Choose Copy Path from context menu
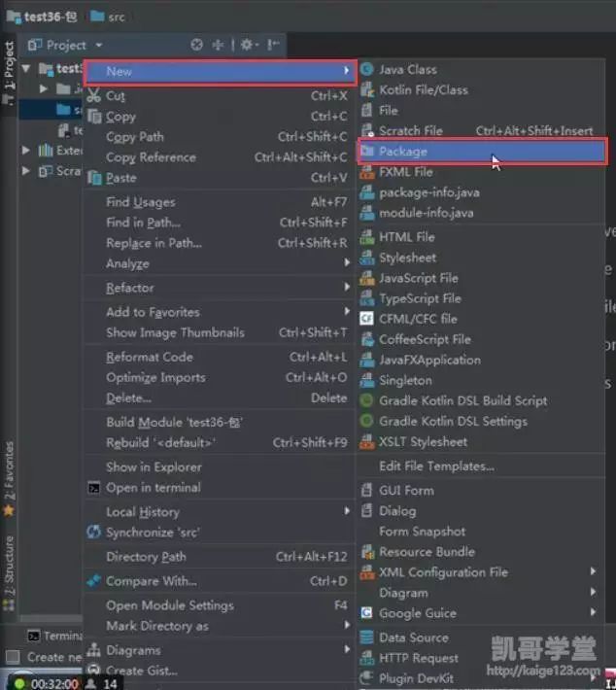This screenshot has width=616, height=690. (220, 137)
